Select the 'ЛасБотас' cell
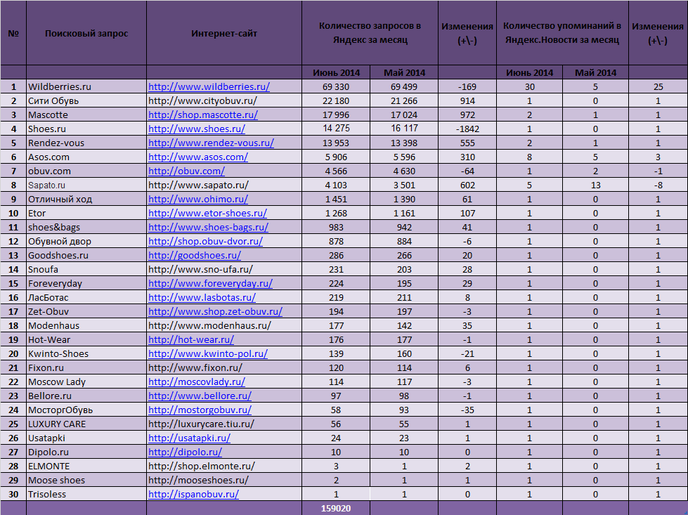688x515 pixels. (x=86, y=297)
